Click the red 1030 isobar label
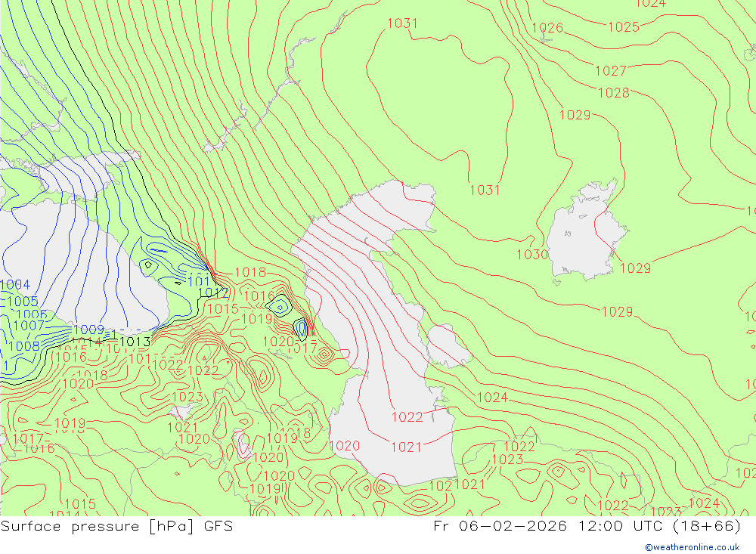The height and width of the screenshot is (554, 756). pyautogui.click(x=532, y=255)
